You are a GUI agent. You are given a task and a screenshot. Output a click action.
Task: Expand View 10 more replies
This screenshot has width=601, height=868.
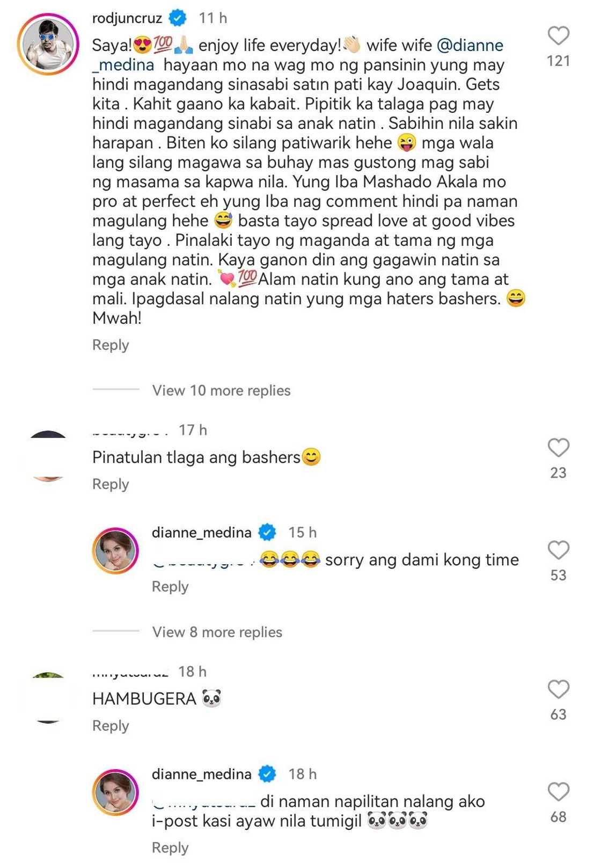tap(221, 390)
